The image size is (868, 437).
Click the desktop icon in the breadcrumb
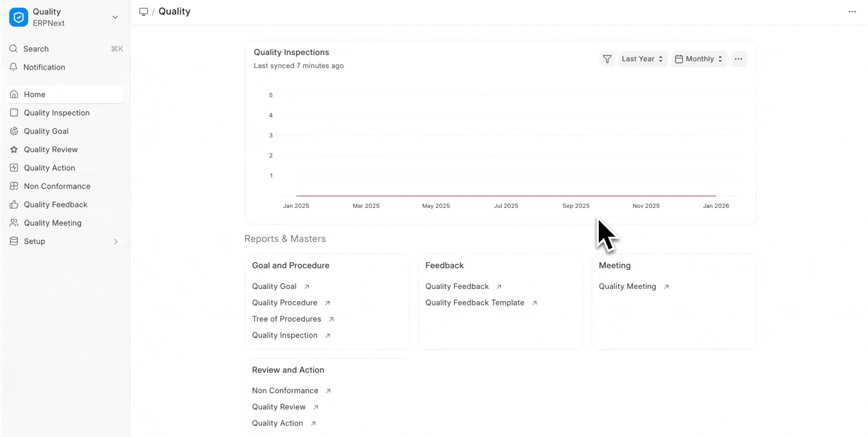point(143,12)
